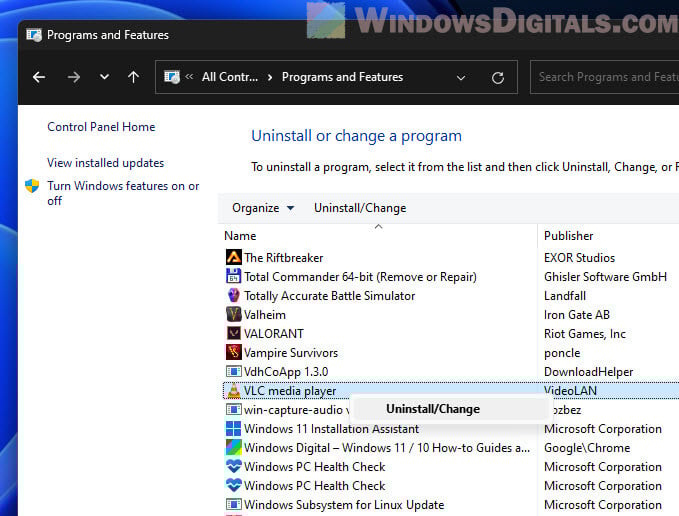Select Windows Subsystem for Linux Update name

tap(344, 505)
